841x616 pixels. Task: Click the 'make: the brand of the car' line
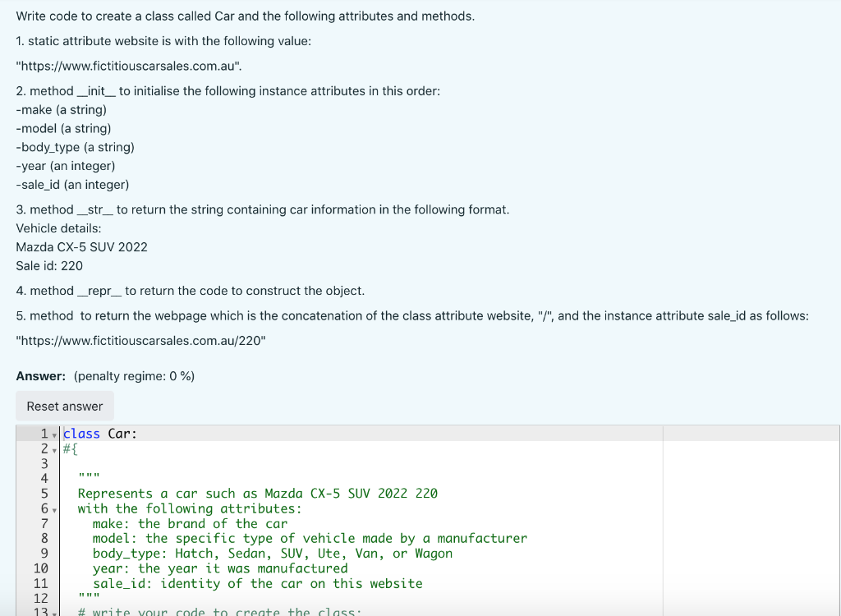point(190,524)
